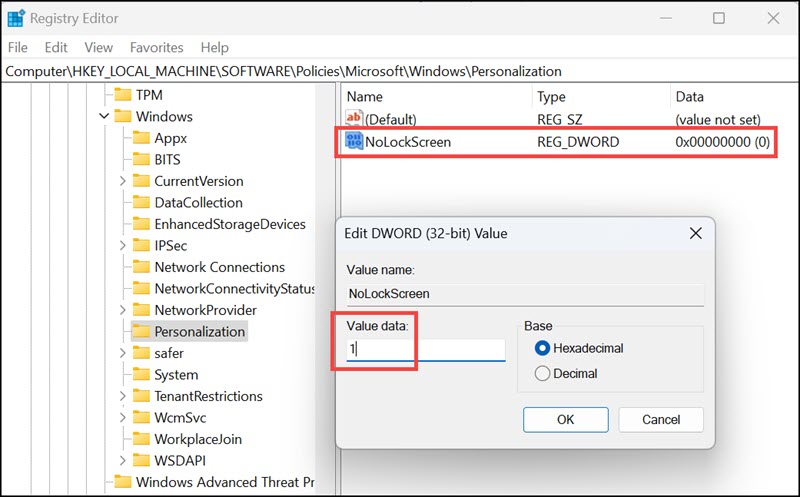This screenshot has height=497, width=800.
Task: Cancel the Edit DWORD dialog
Action: pyautogui.click(x=661, y=419)
